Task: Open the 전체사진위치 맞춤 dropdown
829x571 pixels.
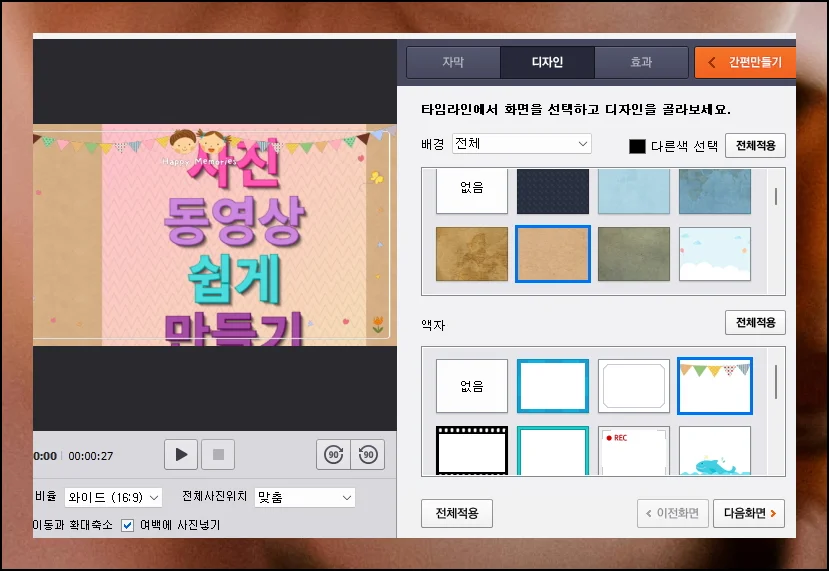Action: (305, 498)
